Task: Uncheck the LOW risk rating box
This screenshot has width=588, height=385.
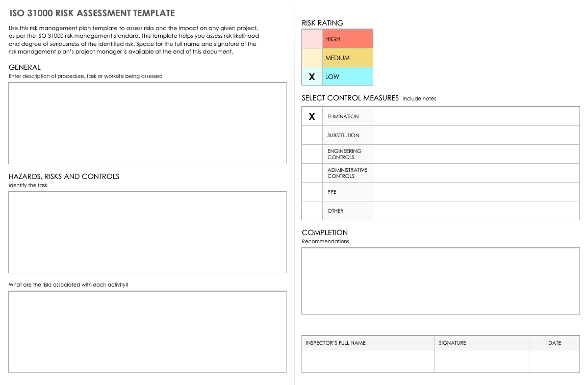Action: click(x=312, y=76)
